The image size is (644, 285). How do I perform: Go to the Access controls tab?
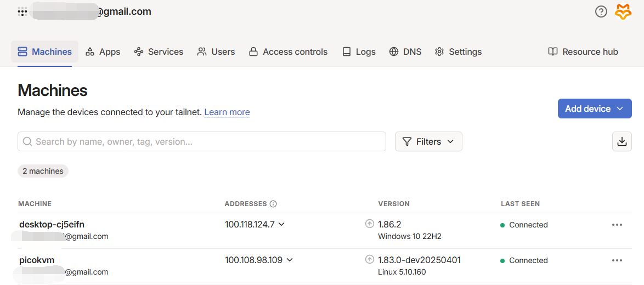point(288,52)
